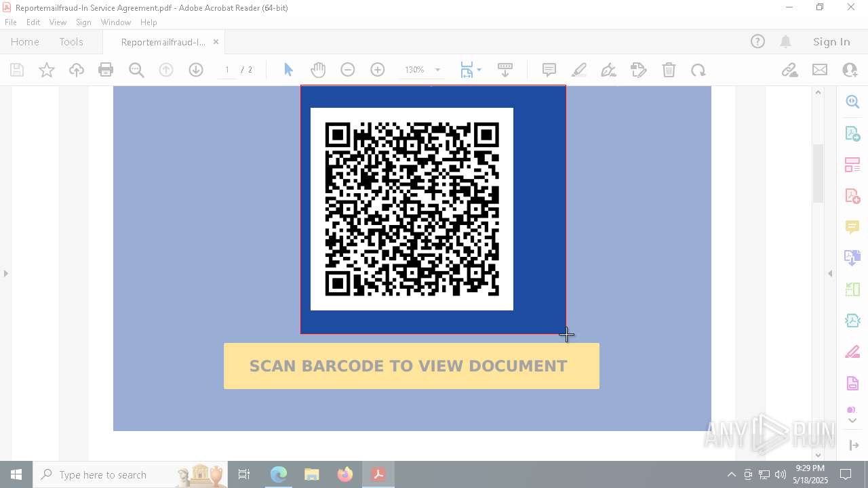Screen dimensions: 868x488
Task: Open Export PDF in the right tools pane
Action: point(852,133)
